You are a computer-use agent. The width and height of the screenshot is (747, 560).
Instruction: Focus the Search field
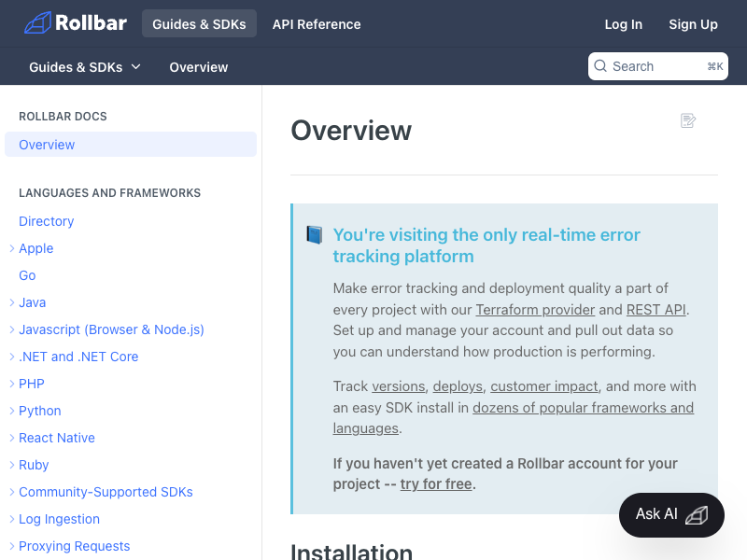click(x=658, y=66)
